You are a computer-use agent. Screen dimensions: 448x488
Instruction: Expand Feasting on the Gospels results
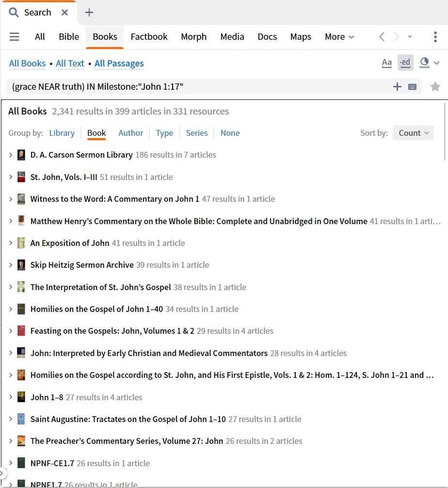point(11,331)
